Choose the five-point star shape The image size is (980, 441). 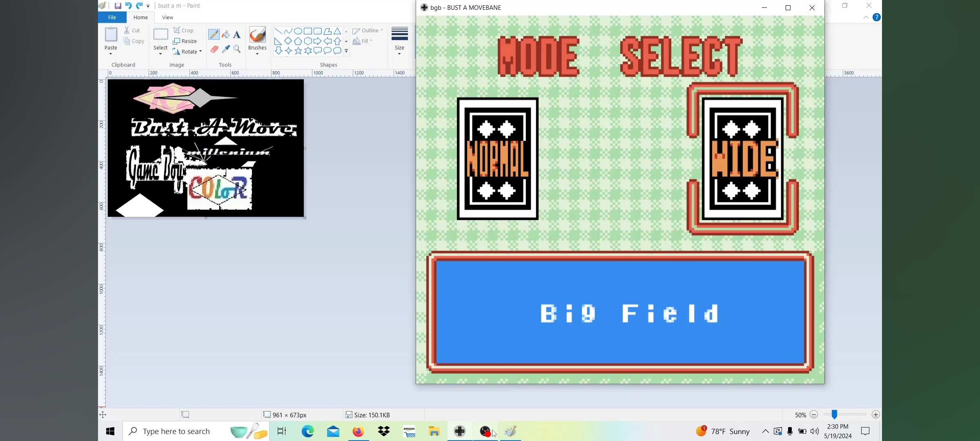pos(298,51)
